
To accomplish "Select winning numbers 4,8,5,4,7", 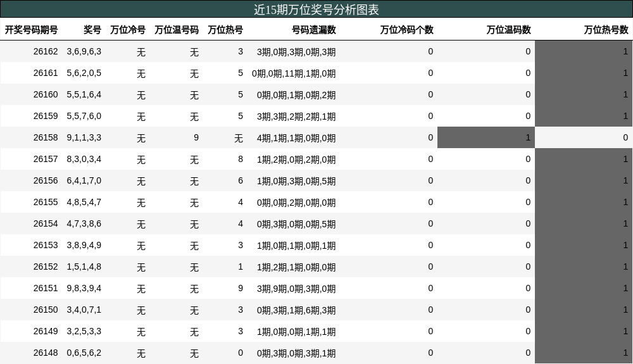I will (84, 202).
